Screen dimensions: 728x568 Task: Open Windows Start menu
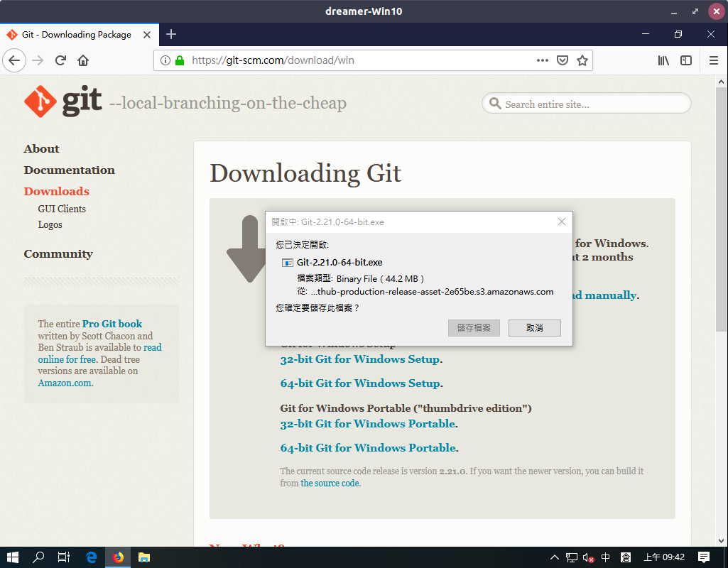[x=13, y=557]
